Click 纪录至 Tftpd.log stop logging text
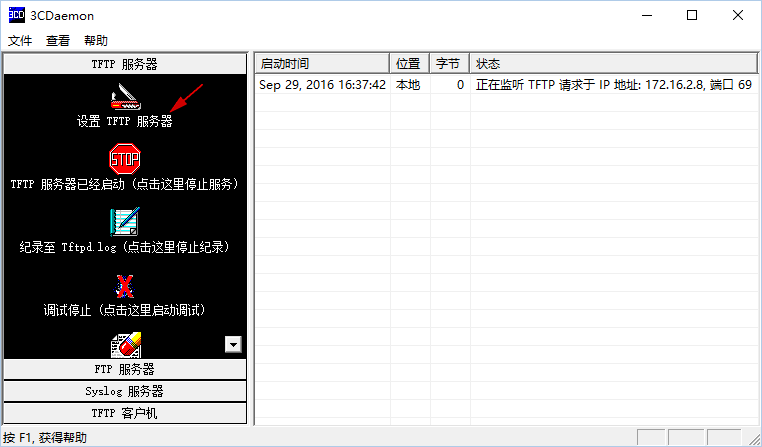 [x=125, y=247]
